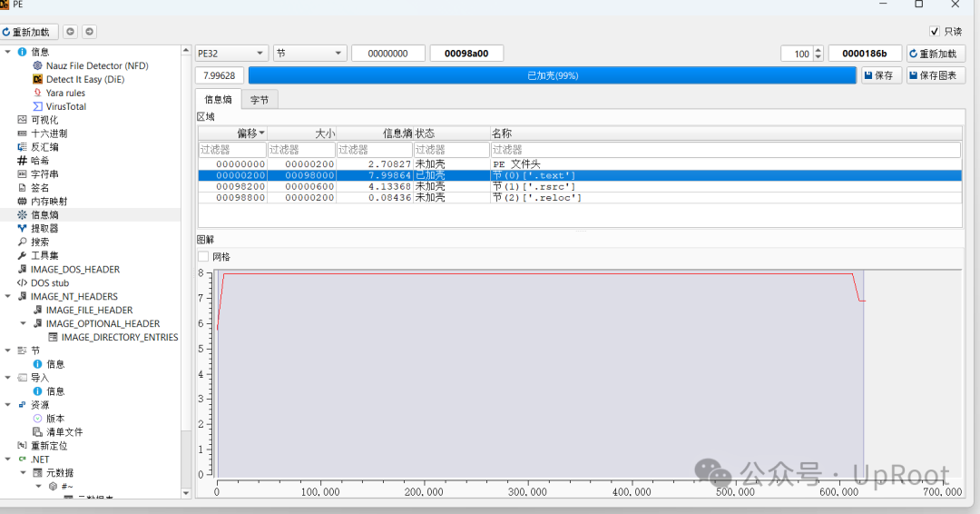980x514 pixels.
Task: Select the 信息熵 entropy tree item
Action: coord(37,215)
